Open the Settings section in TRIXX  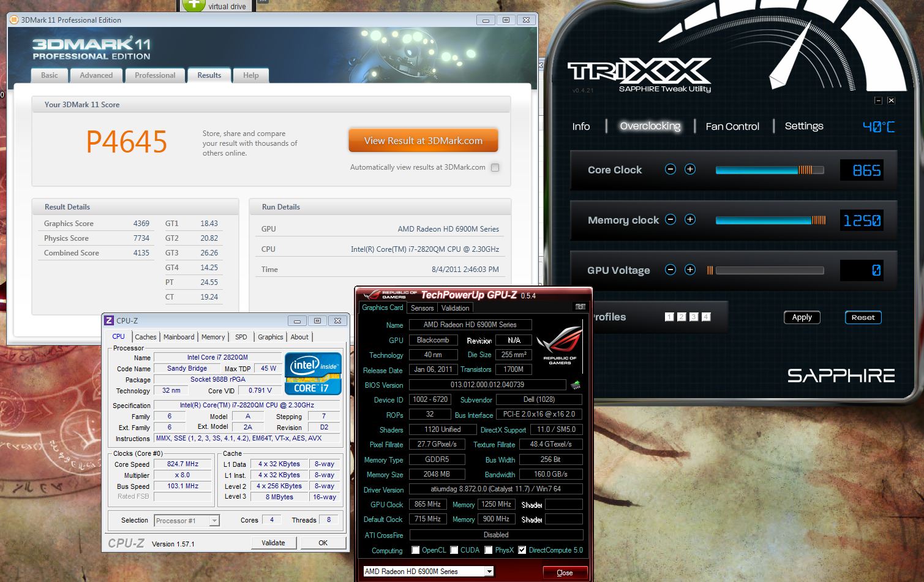click(x=804, y=126)
